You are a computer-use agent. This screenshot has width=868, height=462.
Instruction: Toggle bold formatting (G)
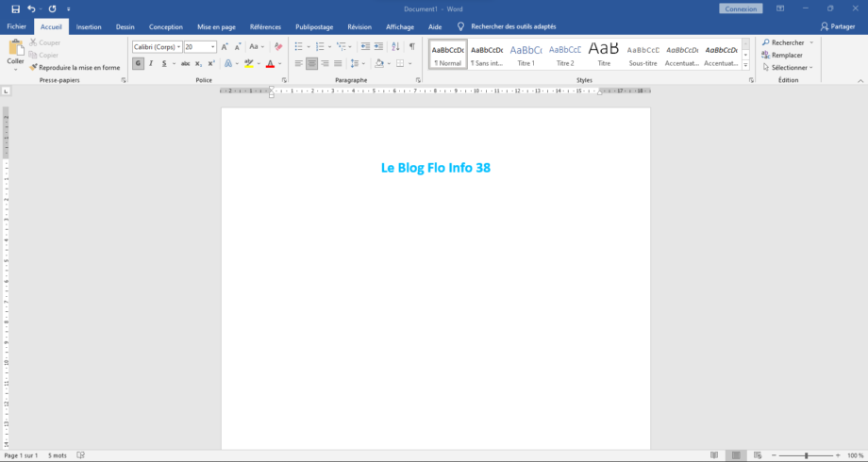(x=138, y=63)
